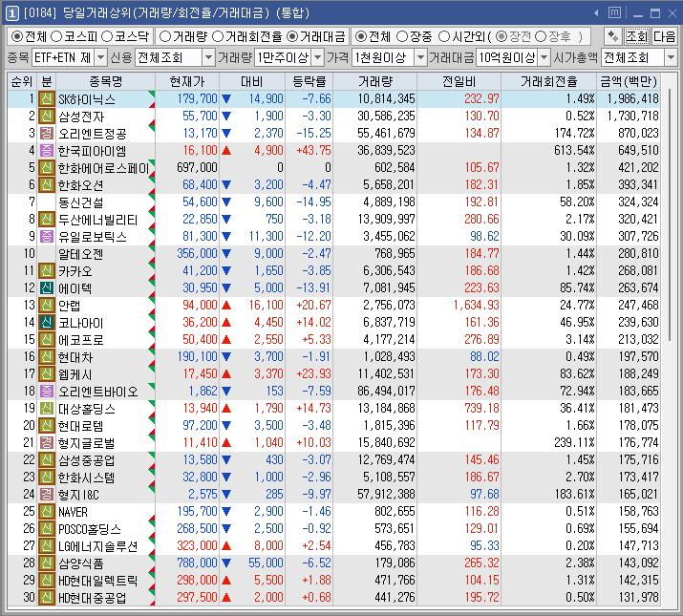Sort by 금액(백만) column header

(x=629, y=81)
